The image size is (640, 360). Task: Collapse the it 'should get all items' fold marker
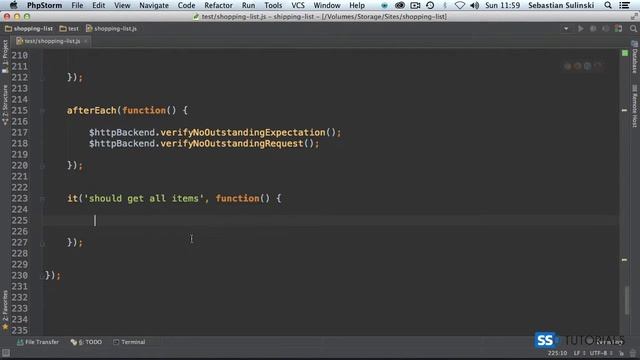pos(42,199)
